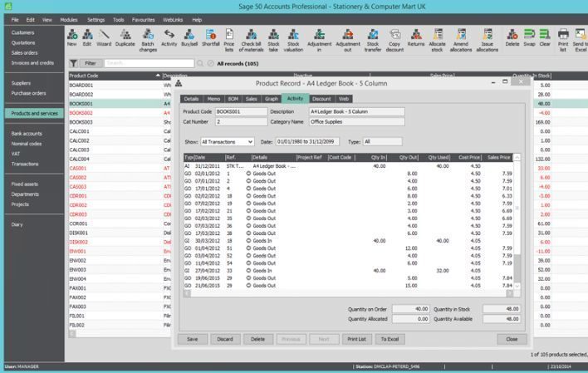Image resolution: width=588 pixels, height=373 pixels.
Task: Click the Issue allocations icon
Action: point(488,41)
